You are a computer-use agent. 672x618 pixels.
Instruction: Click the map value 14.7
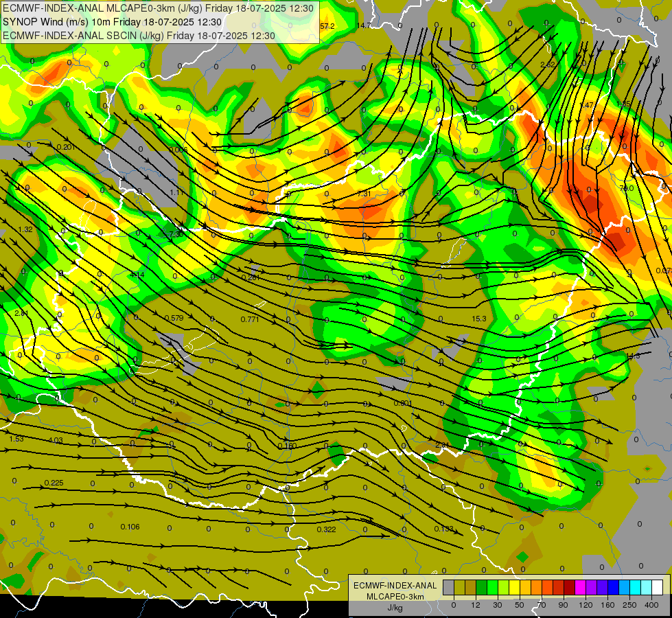click(x=364, y=25)
